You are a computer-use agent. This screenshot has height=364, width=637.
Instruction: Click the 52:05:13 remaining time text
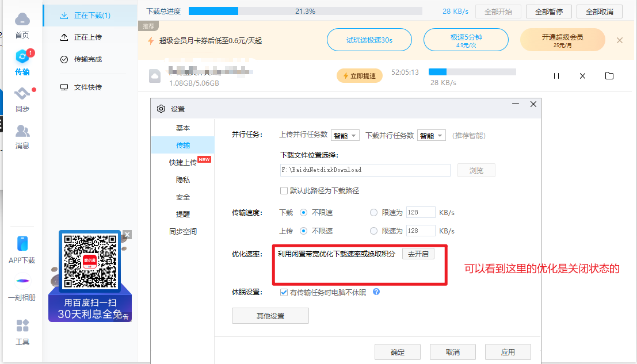405,72
